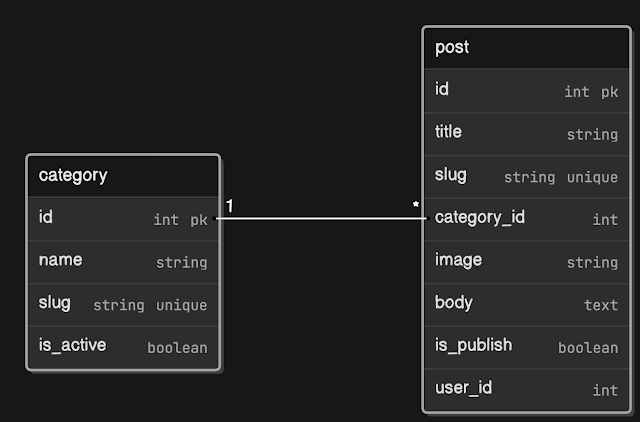This screenshot has height=422, width=640.
Task: Select the category table header
Action: [123, 176]
